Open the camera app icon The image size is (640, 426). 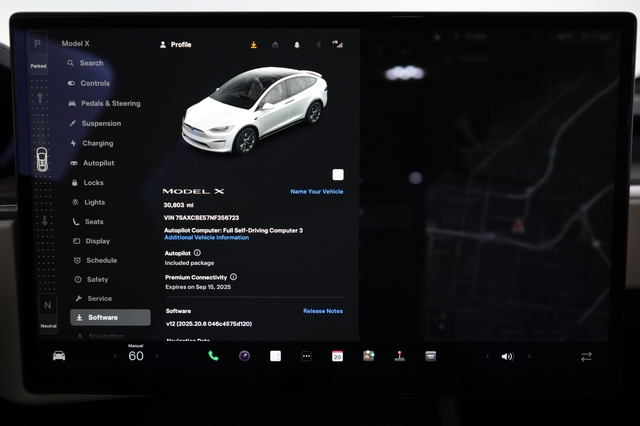(244, 356)
